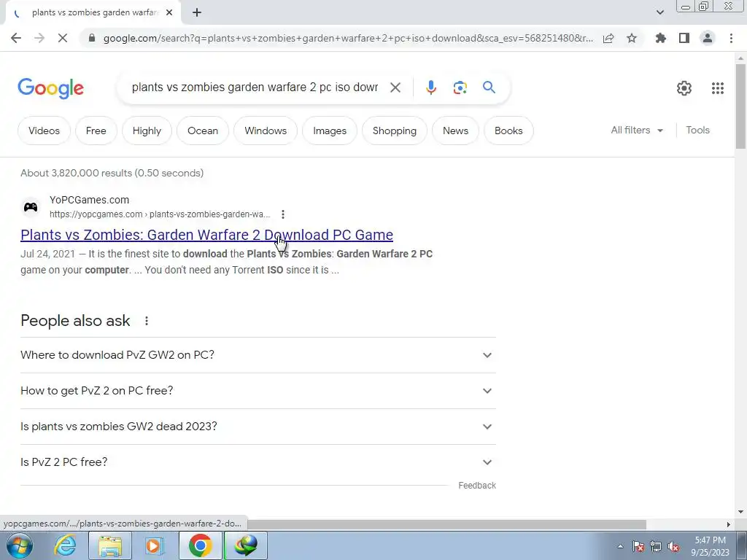Viewport: 747px width, 560px height.
Task: Open the Google apps grid
Action: pyautogui.click(x=718, y=88)
